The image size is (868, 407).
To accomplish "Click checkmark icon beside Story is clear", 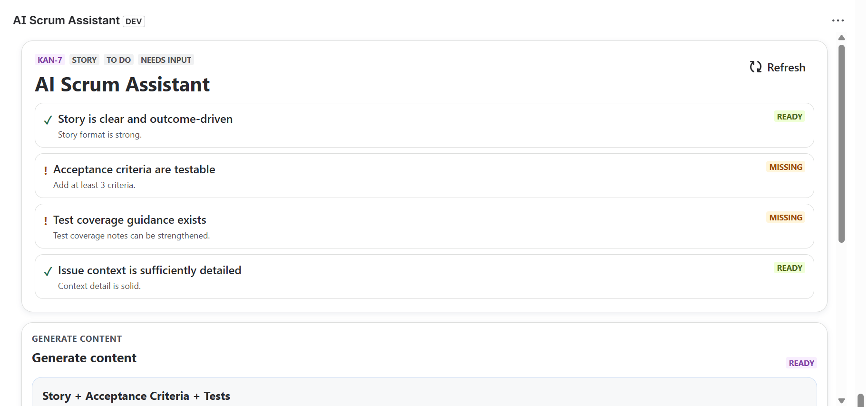I will (x=48, y=120).
